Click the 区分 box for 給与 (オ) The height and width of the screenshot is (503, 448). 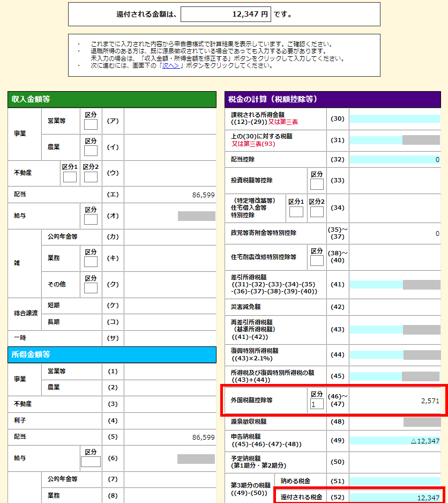(x=91, y=219)
